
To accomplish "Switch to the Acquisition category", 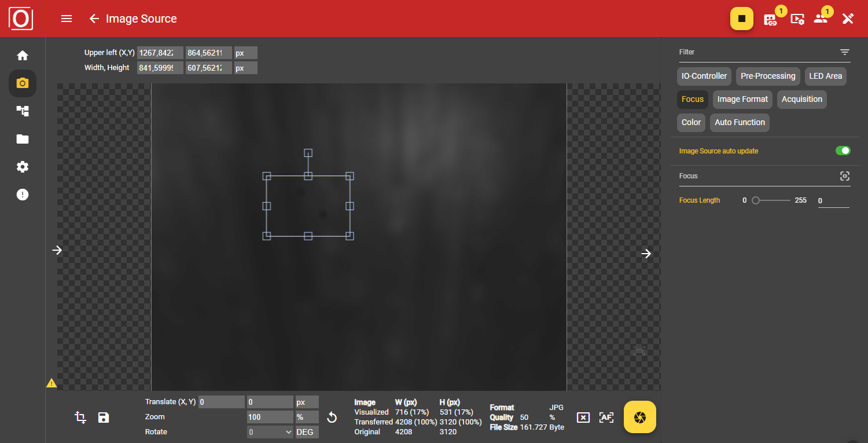I will pyautogui.click(x=801, y=99).
